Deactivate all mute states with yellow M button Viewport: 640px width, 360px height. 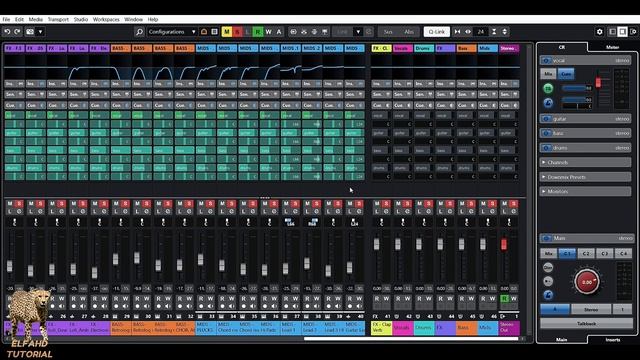227,31
